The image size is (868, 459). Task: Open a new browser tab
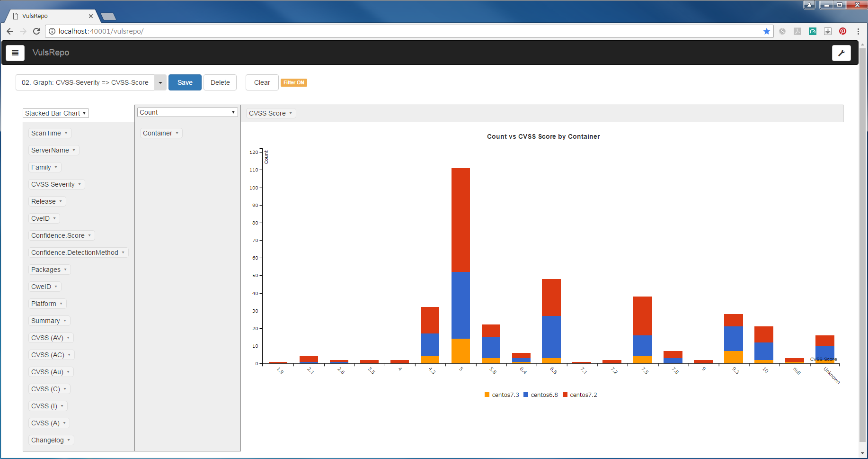point(108,17)
